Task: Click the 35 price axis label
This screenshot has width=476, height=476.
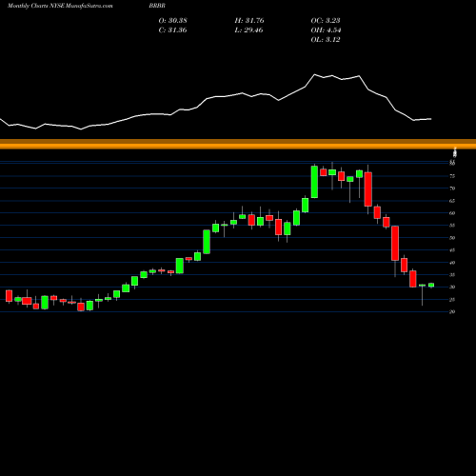Action: point(452,275)
